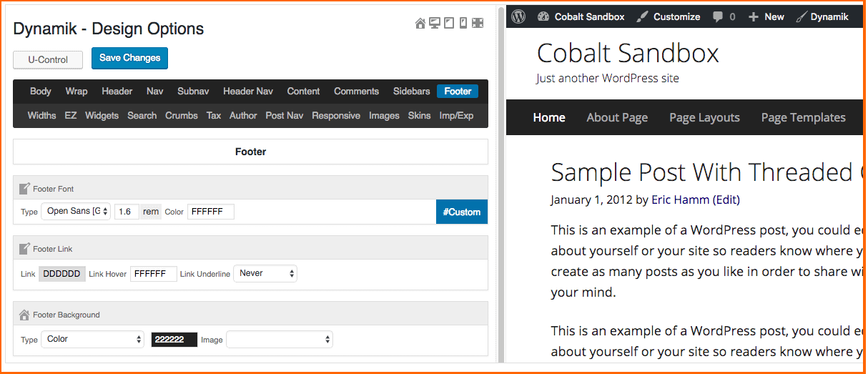Open the Responsive options tab

pyautogui.click(x=335, y=116)
